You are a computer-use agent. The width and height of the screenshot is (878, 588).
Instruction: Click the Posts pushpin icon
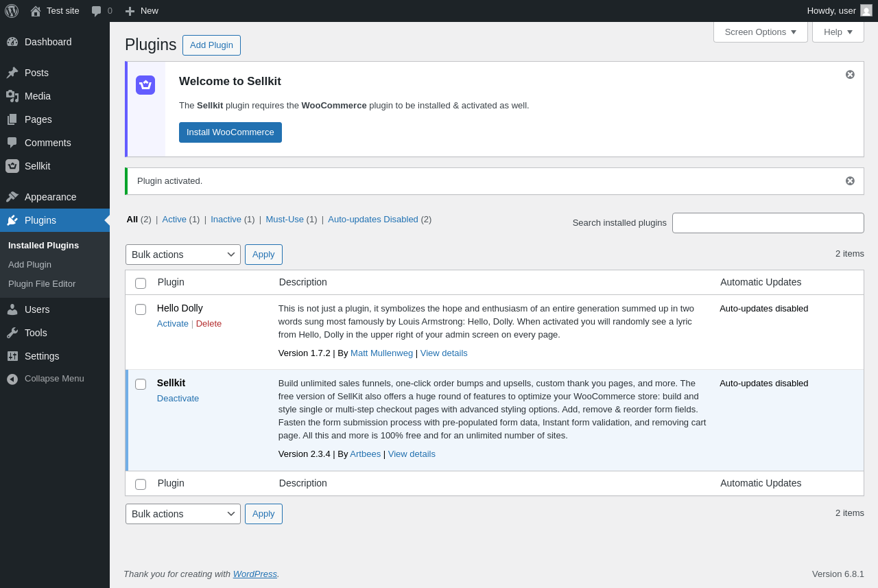(12, 73)
